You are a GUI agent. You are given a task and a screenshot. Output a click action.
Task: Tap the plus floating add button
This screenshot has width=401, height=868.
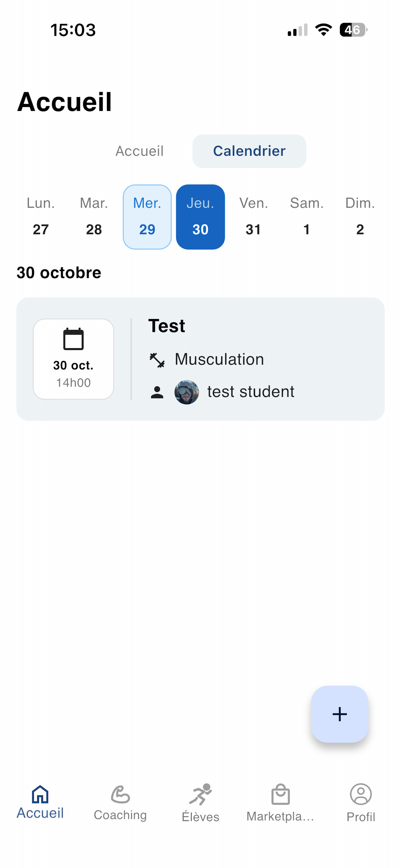[x=340, y=714]
